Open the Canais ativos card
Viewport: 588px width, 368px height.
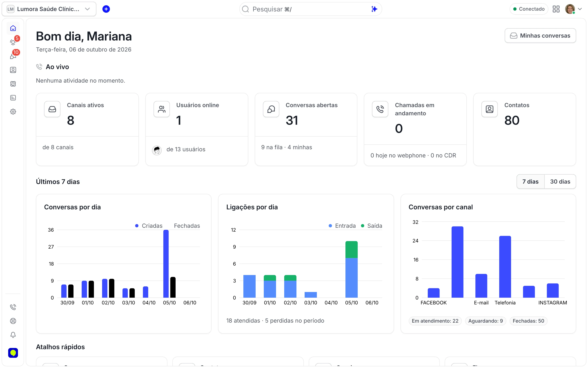(87, 129)
